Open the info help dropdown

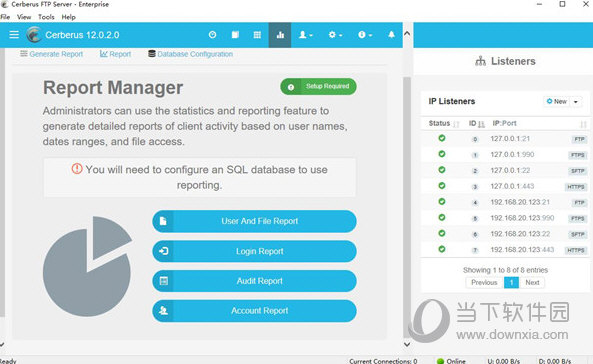click(365, 35)
